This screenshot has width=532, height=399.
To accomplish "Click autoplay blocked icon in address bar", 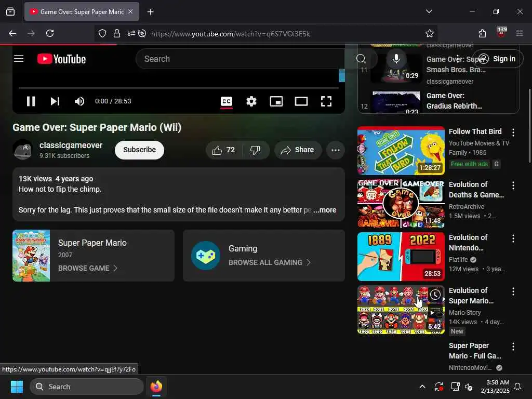I will point(142,33).
